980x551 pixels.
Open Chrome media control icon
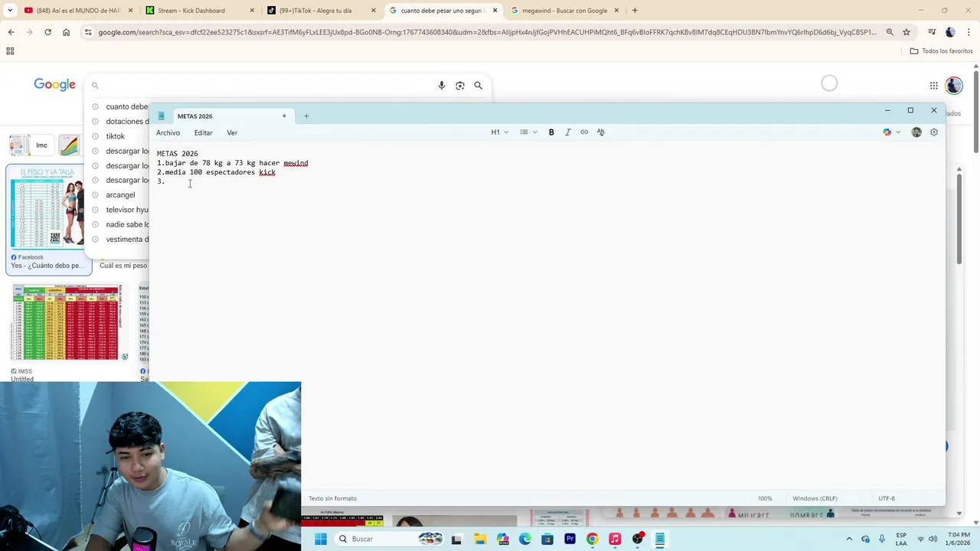pos(932,32)
